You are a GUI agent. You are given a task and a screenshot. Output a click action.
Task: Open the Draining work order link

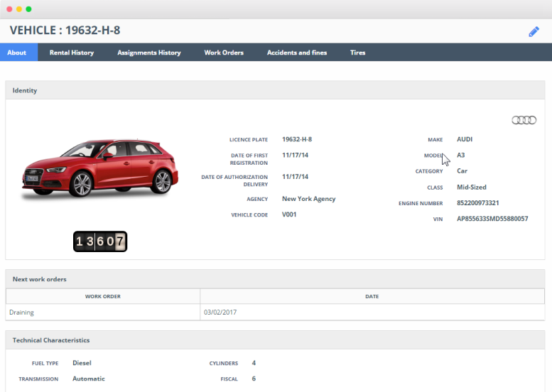pos(21,312)
